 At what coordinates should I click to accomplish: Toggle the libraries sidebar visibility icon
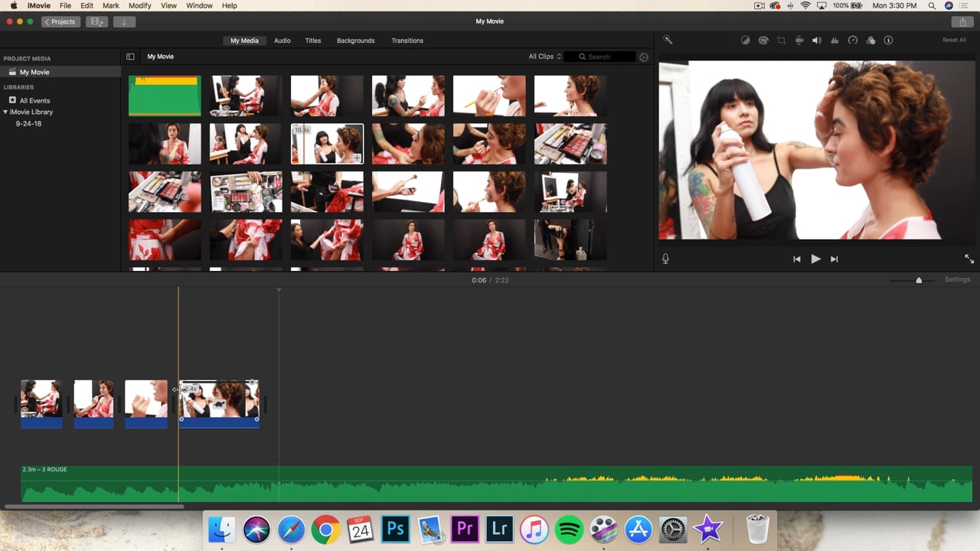(130, 57)
